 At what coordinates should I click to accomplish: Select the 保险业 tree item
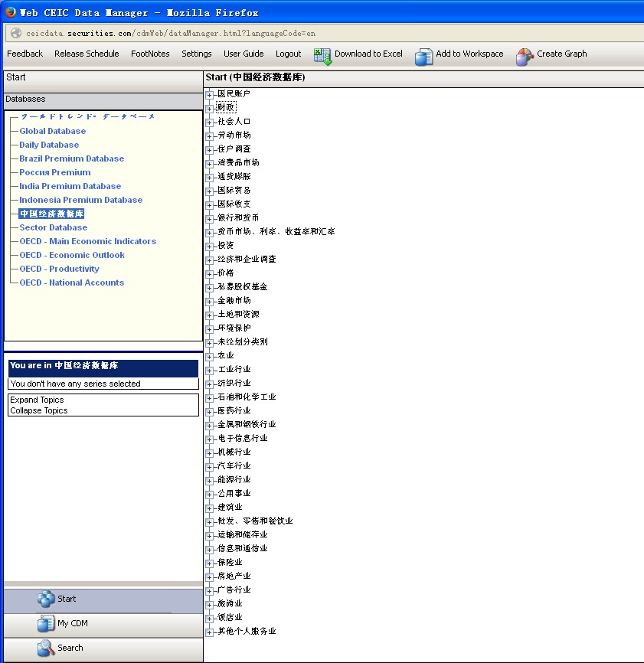click(x=230, y=563)
